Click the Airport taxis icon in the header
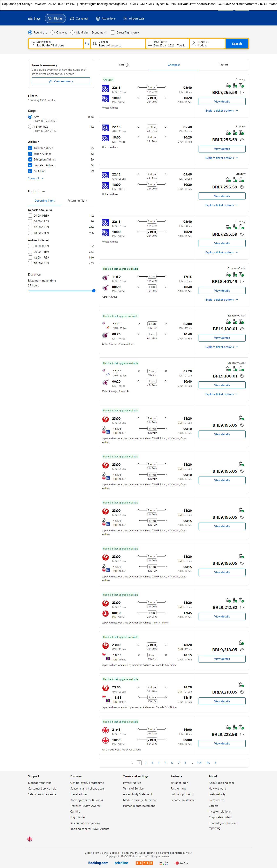 click(x=125, y=18)
